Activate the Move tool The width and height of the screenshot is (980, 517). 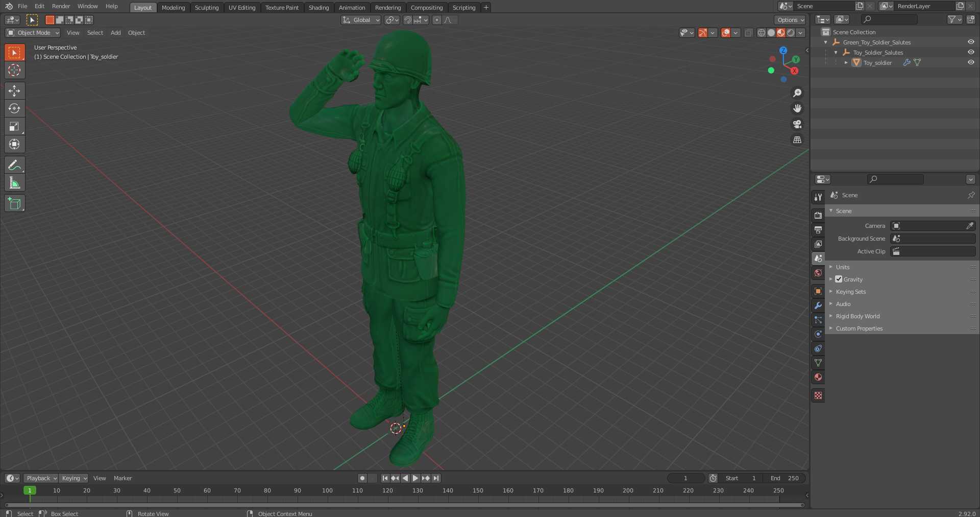point(14,91)
